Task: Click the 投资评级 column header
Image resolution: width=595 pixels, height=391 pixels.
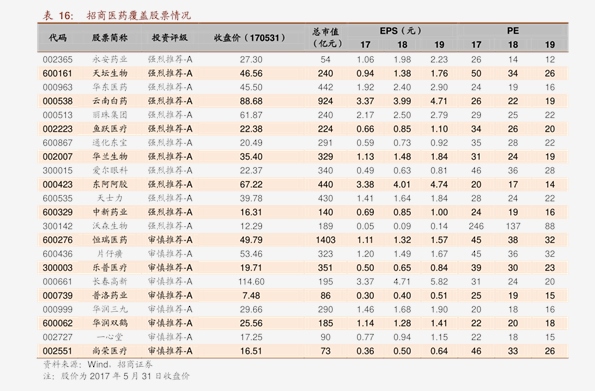Action: coord(170,38)
